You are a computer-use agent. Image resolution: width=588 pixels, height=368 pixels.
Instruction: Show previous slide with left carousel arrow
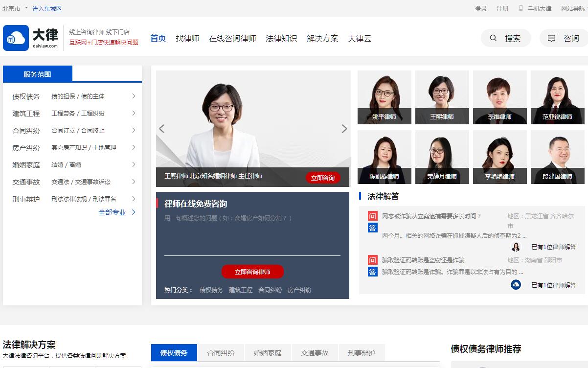tap(162, 129)
